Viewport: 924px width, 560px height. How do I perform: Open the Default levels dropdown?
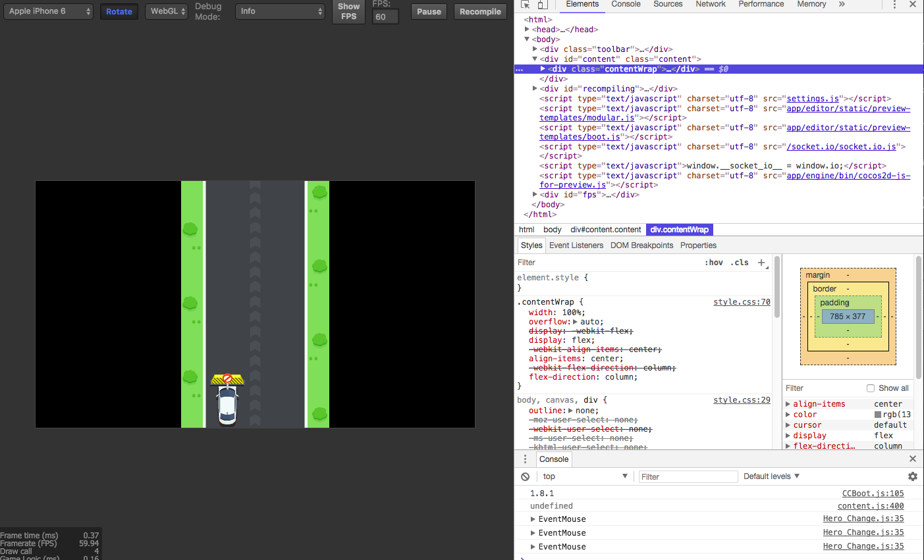point(771,476)
